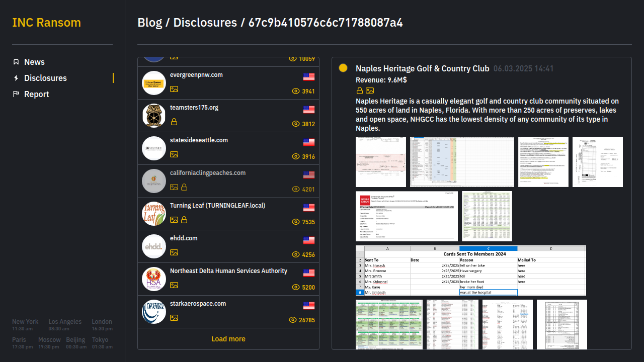
Task: Click the US flag on ehdd.com row
Action: tap(309, 240)
